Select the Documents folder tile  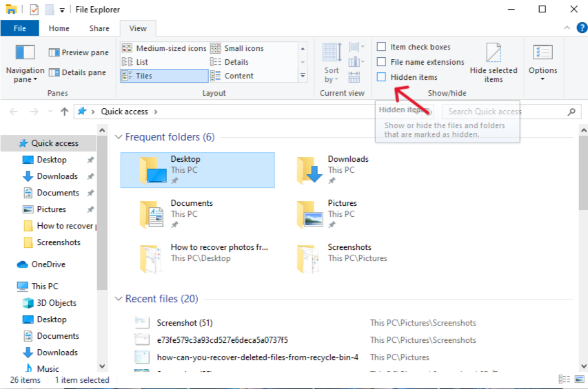click(198, 214)
